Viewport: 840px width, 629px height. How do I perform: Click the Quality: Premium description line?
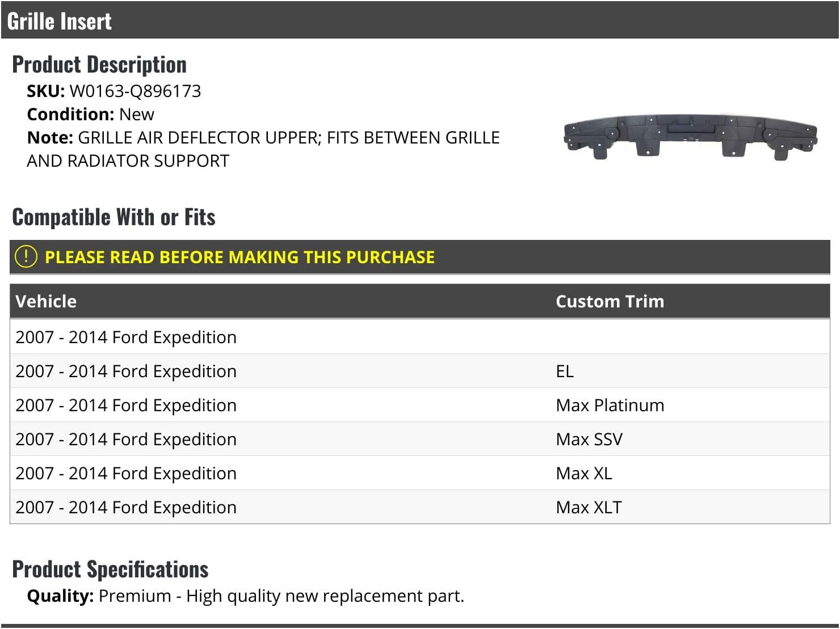tap(245, 596)
